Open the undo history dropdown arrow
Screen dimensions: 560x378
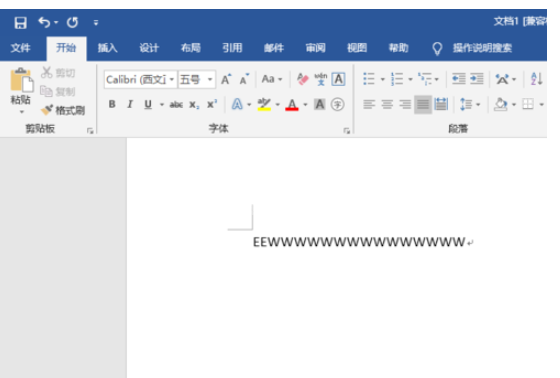point(56,23)
